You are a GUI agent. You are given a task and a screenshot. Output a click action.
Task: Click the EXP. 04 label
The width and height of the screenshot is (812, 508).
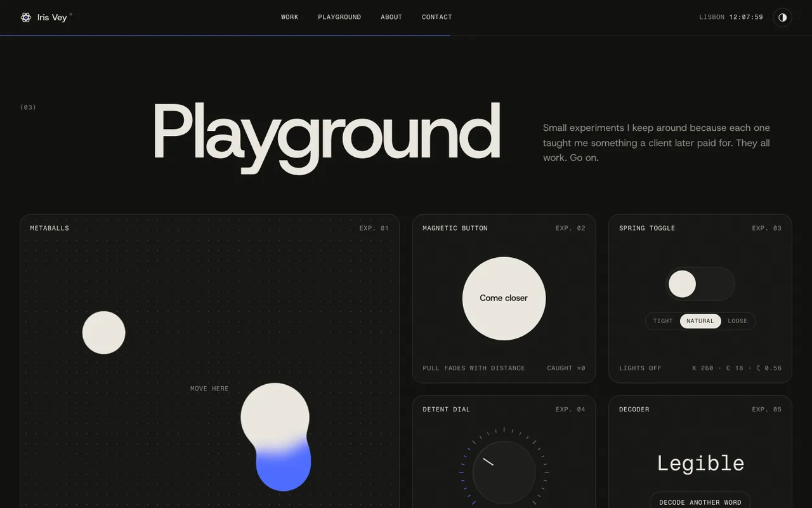[x=570, y=410]
